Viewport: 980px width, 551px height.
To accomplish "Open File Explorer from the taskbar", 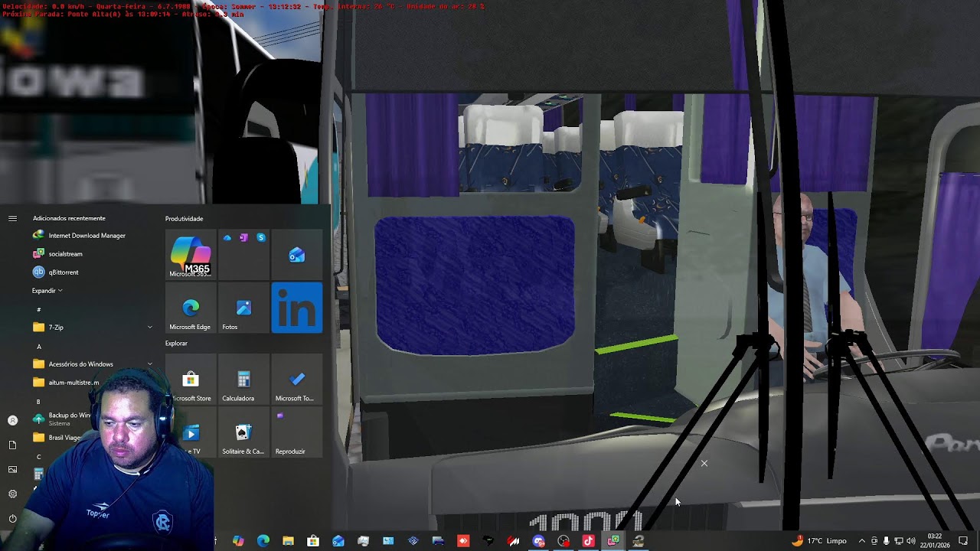I will [x=288, y=541].
